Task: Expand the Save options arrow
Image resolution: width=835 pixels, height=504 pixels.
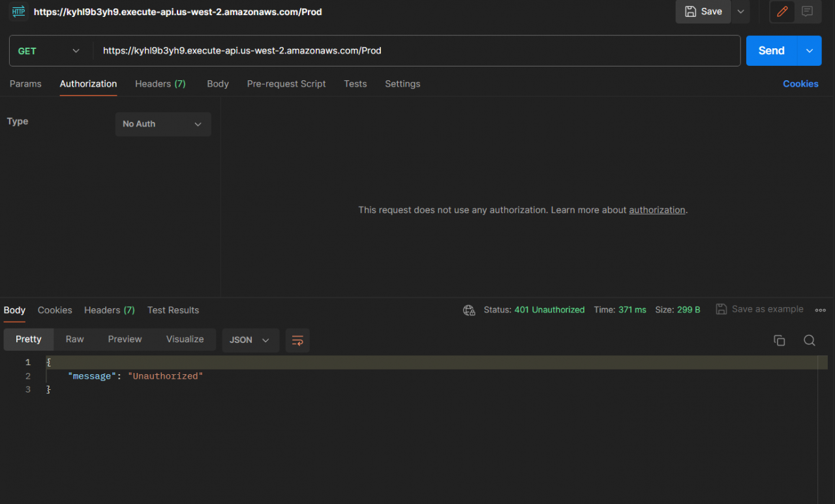Action: pyautogui.click(x=740, y=12)
